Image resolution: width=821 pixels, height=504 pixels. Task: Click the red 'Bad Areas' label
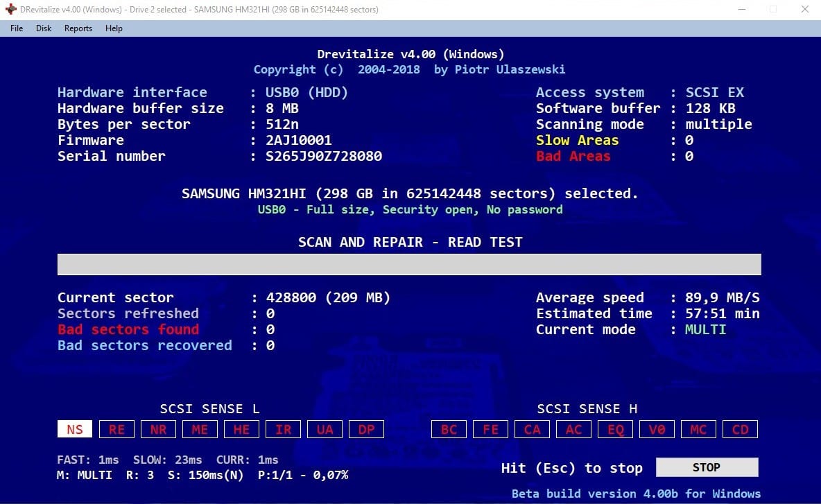pyautogui.click(x=573, y=156)
